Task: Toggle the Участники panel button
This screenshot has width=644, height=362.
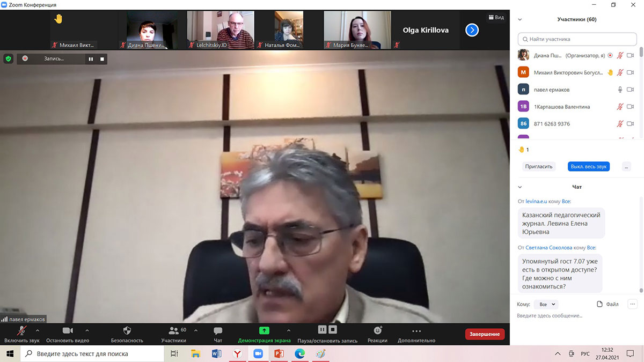Action: (174, 335)
